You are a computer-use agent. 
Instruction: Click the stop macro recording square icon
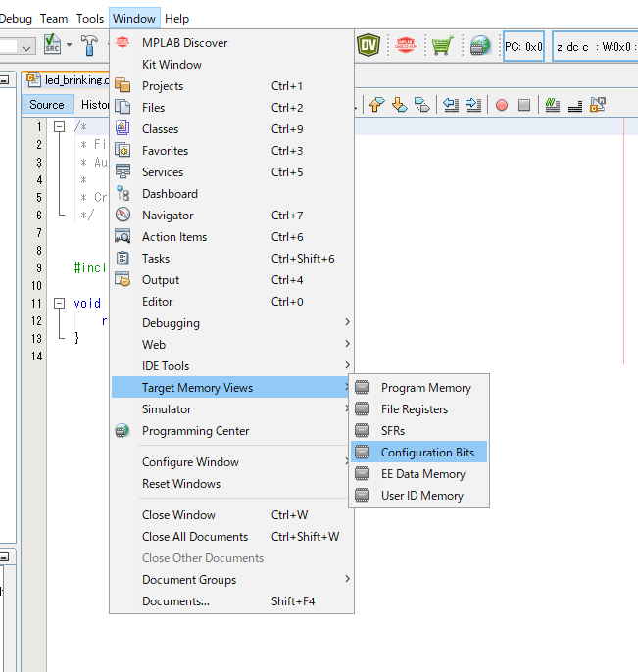click(524, 105)
